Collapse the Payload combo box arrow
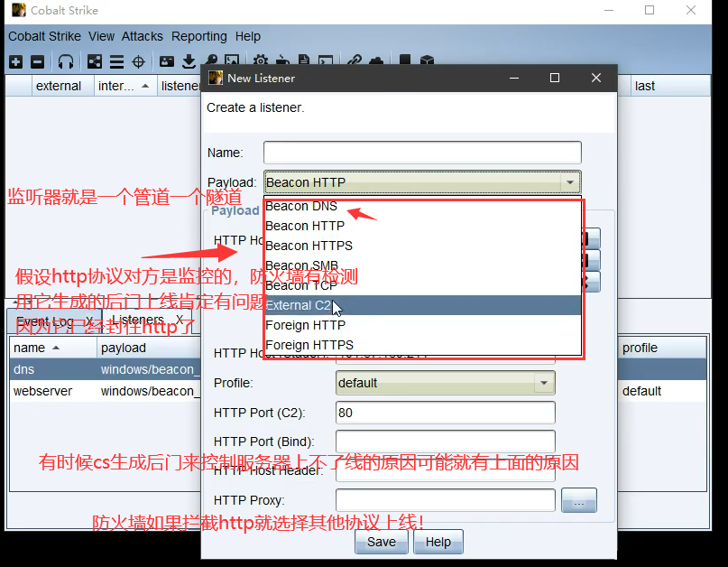728x567 pixels. (569, 182)
